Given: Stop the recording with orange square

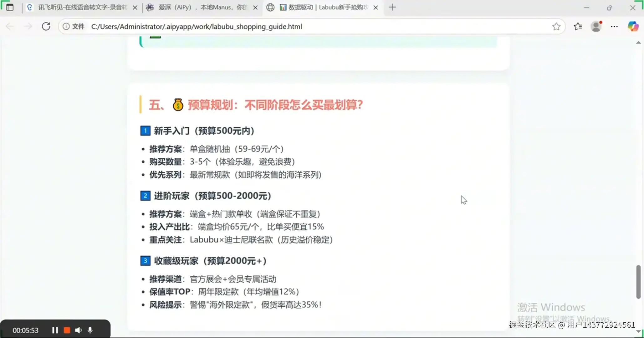Looking at the screenshot, I should click(67, 330).
